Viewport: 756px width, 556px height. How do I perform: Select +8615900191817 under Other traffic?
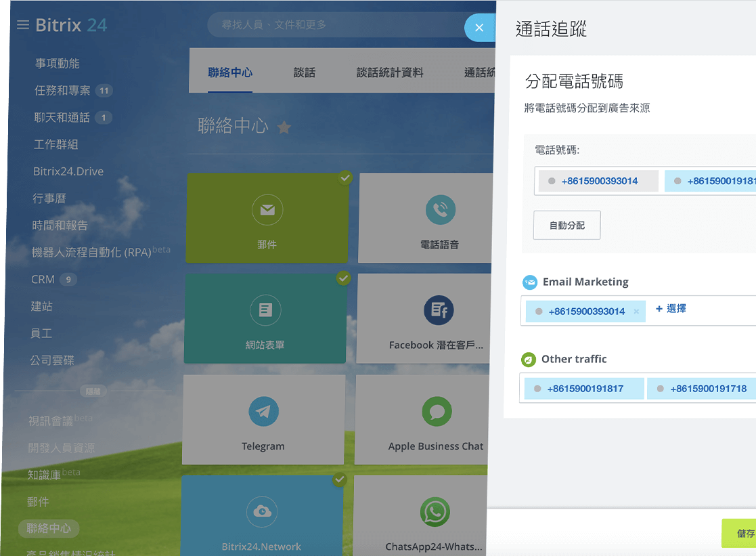click(x=584, y=389)
